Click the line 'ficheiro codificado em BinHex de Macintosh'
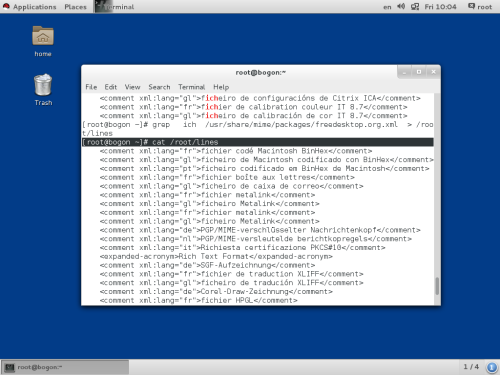The width and height of the screenshot is (500, 375). point(264,169)
